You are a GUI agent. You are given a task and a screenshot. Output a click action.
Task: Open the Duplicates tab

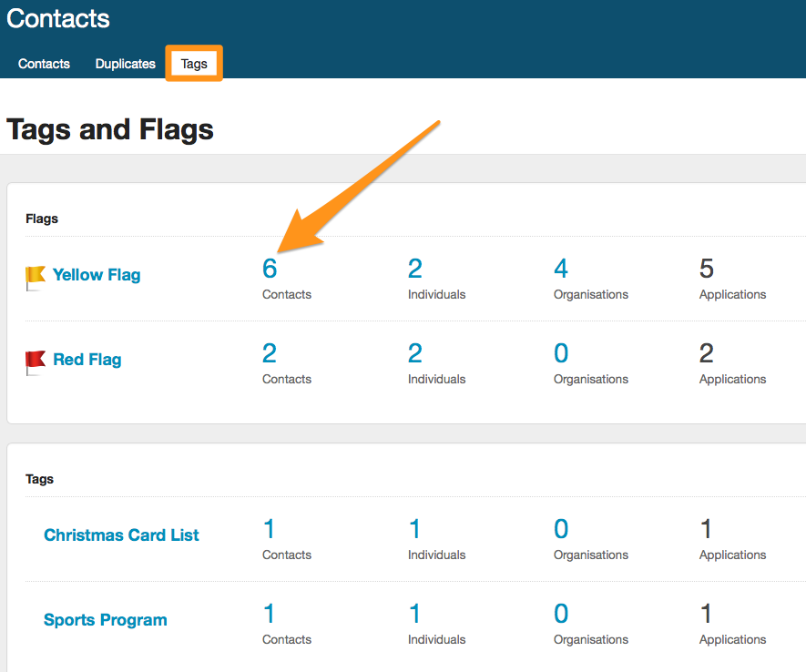tap(126, 64)
